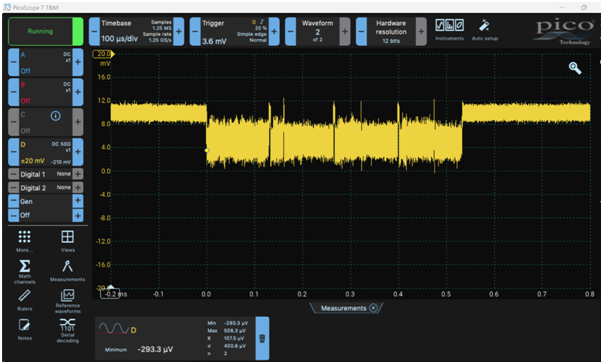The width and height of the screenshot is (603, 364).
Task: Click the zoom magnifier on graph
Action: [575, 68]
